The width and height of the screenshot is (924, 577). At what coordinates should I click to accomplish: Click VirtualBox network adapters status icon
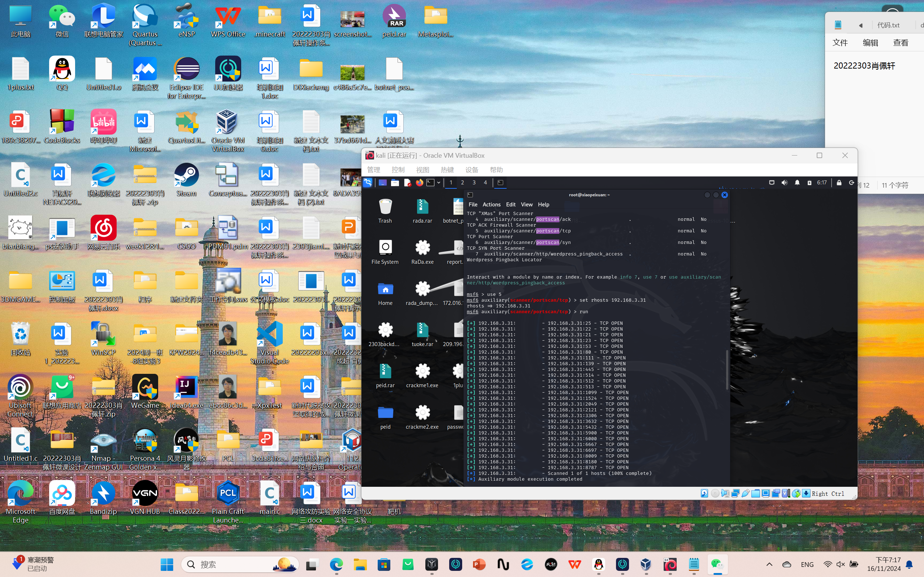[x=735, y=493]
